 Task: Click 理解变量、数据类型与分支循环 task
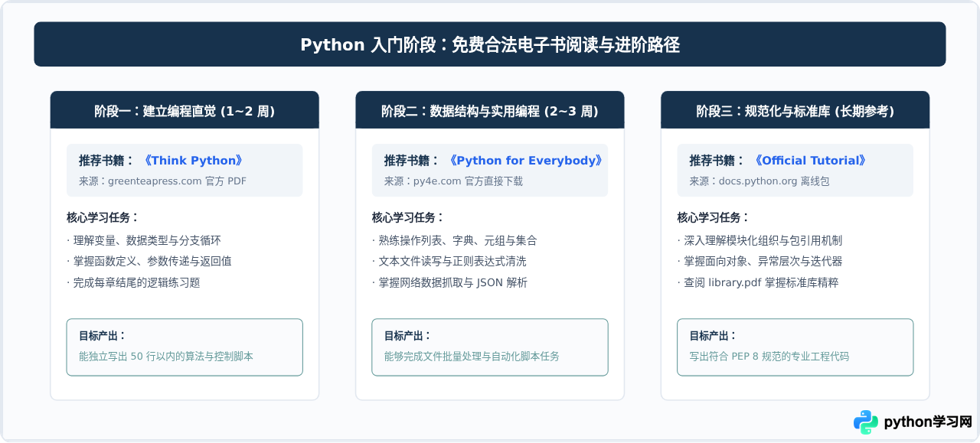144,240
